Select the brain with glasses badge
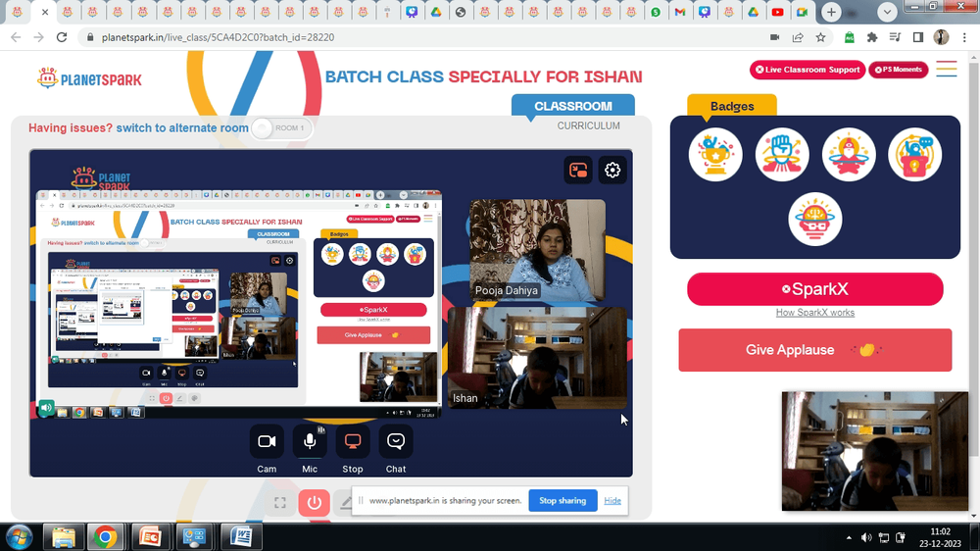 coord(815,219)
